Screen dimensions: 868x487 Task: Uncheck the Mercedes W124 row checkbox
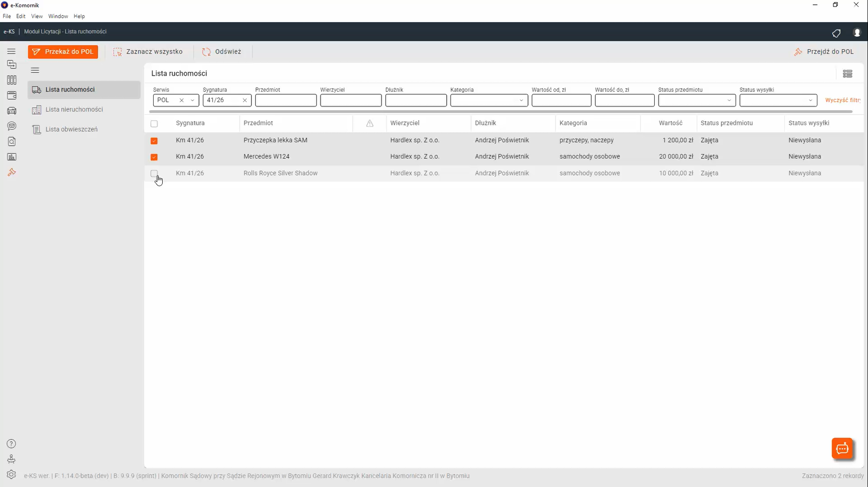pos(154,157)
